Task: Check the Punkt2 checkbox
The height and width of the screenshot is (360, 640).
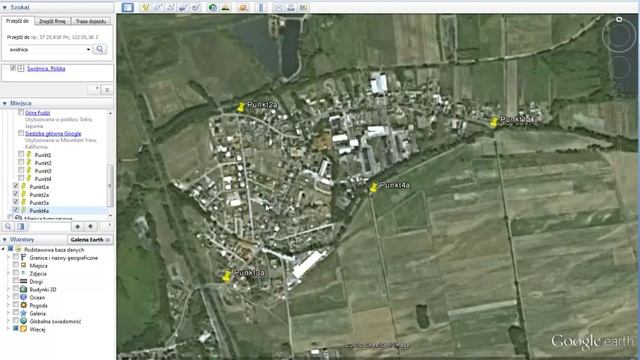Action: 21,162
